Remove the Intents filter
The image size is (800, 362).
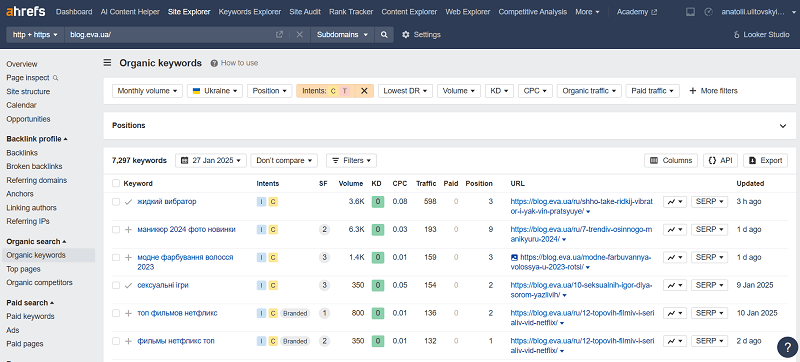[x=364, y=91]
